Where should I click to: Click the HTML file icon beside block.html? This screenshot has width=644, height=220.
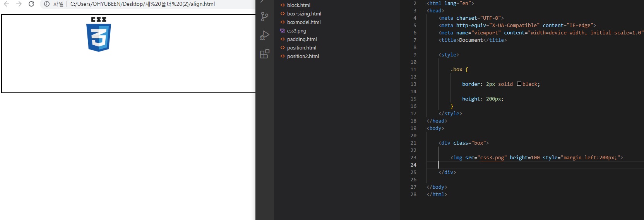coord(283,5)
